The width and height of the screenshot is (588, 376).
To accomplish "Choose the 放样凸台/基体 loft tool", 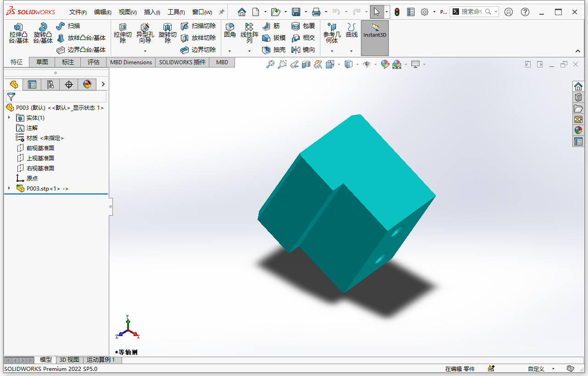I will (81, 38).
